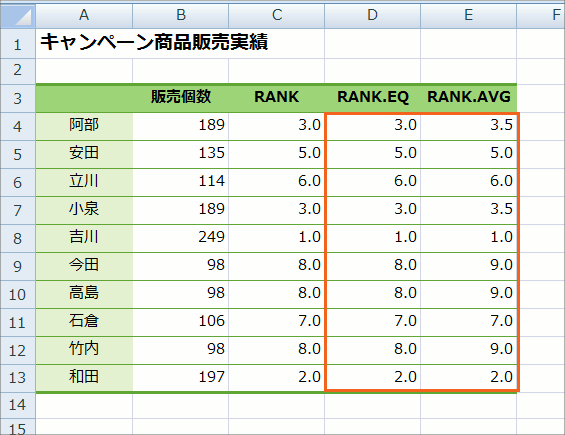
Task: Click sales value 249 cell
Action: (x=181, y=238)
